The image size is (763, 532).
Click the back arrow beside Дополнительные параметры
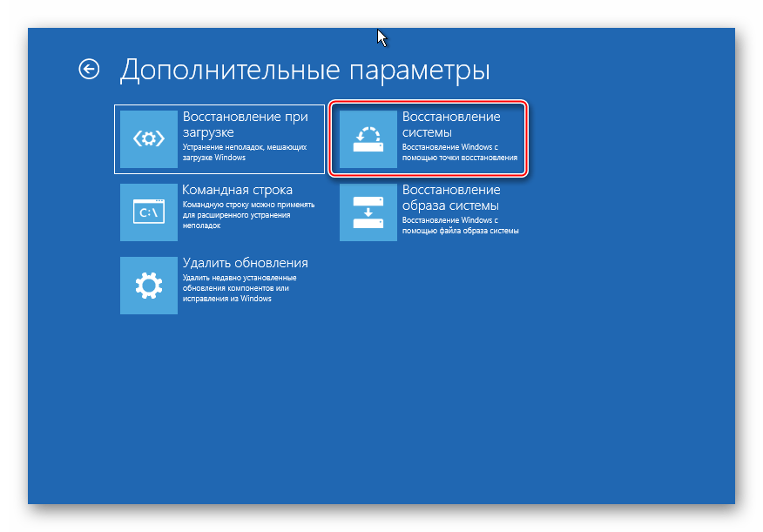click(x=89, y=70)
